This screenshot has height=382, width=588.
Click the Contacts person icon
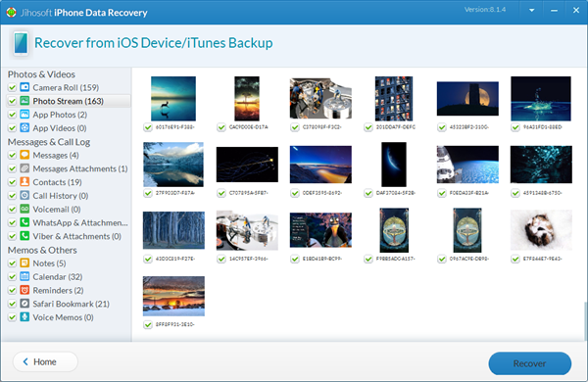coord(24,181)
